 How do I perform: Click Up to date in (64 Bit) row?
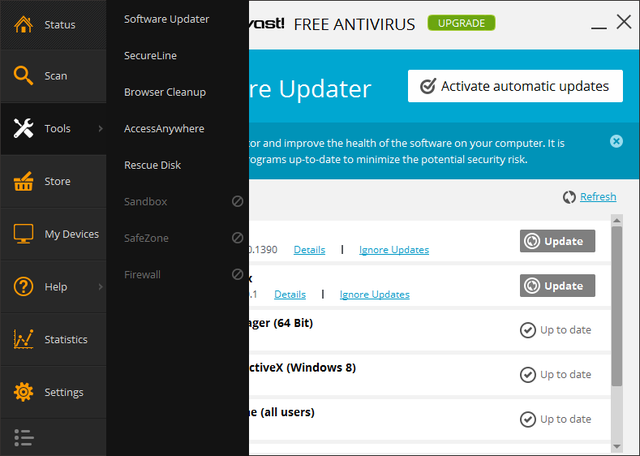[x=565, y=330]
